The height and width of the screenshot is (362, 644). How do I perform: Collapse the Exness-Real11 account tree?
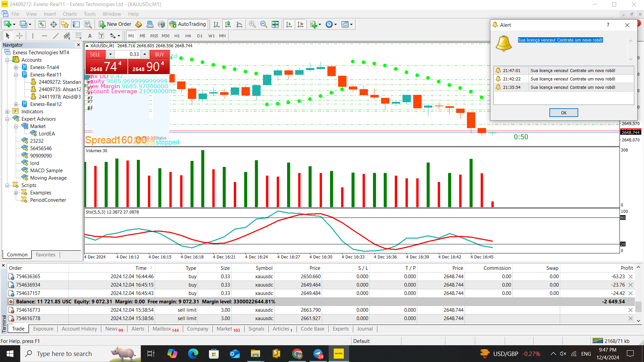coord(16,75)
